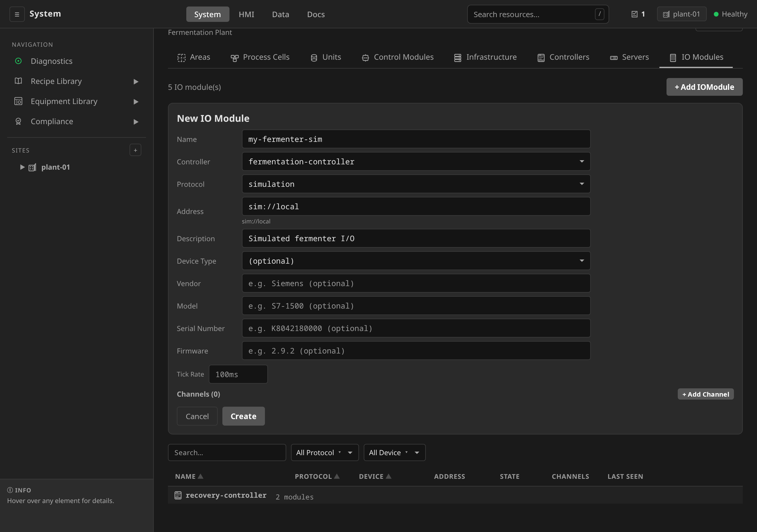Image resolution: width=757 pixels, height=532 pixels.
Task: Click the Vendor input field
Action: 416,283
